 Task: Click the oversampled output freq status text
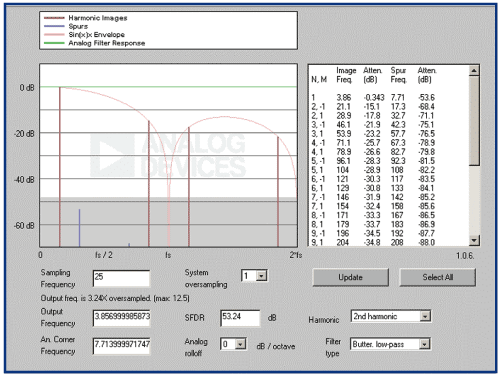[x=115, y=298]
